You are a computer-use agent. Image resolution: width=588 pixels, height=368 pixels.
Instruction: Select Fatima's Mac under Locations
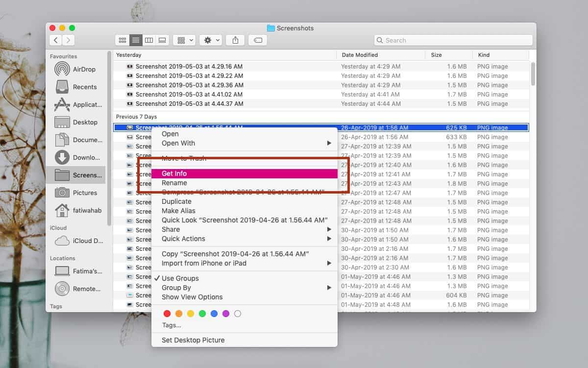(76, 271)
